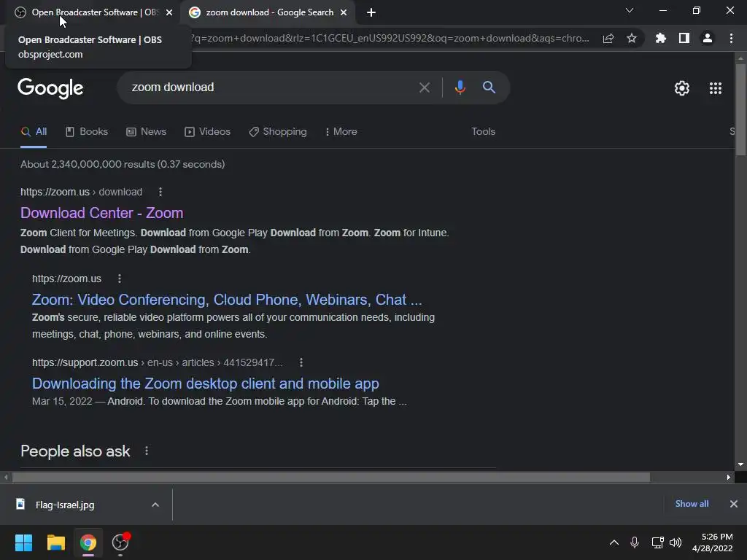Screen dimensions: 747x560
Task: Click the About 2,340,000,000 results text
Action: pyautogui.click(x=123, y=164)
